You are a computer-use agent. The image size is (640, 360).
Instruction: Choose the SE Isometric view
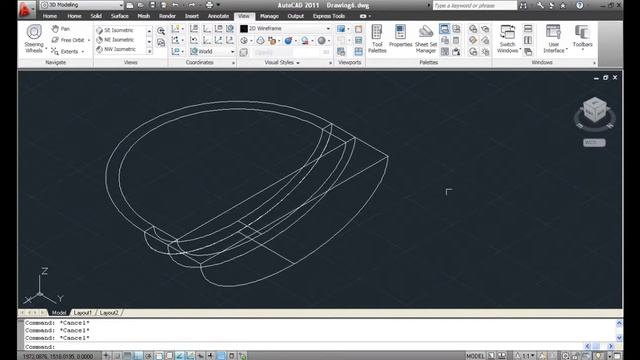point(115,30)
